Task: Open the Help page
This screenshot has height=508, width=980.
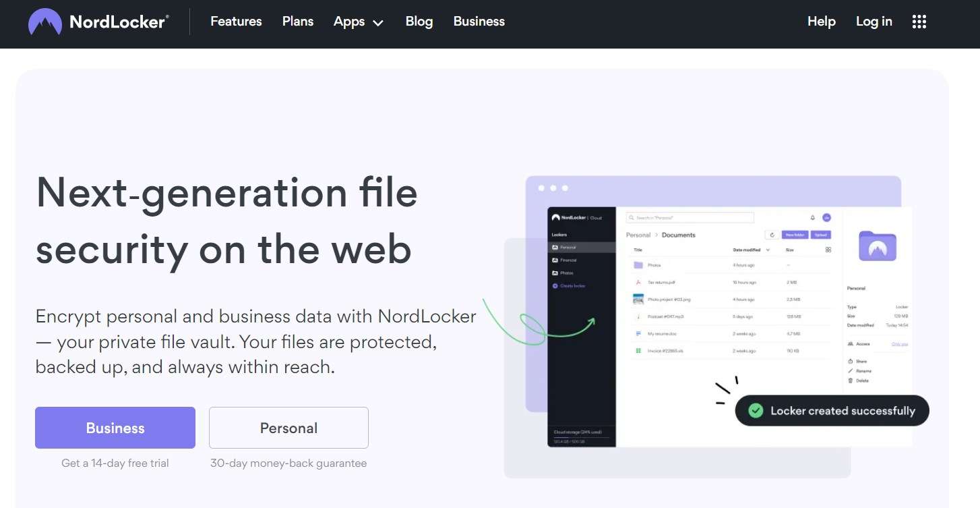Action: click(x=822, y=22)
